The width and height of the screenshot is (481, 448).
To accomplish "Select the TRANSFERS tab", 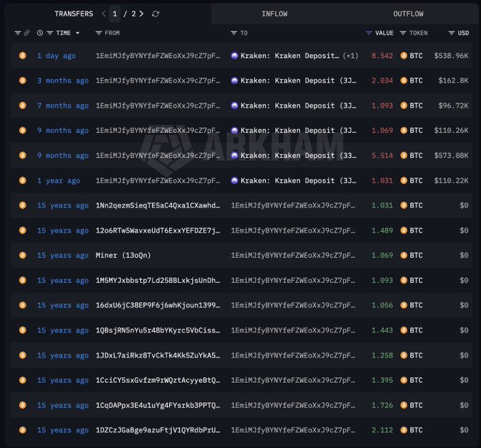I will (x=74, y=14).
